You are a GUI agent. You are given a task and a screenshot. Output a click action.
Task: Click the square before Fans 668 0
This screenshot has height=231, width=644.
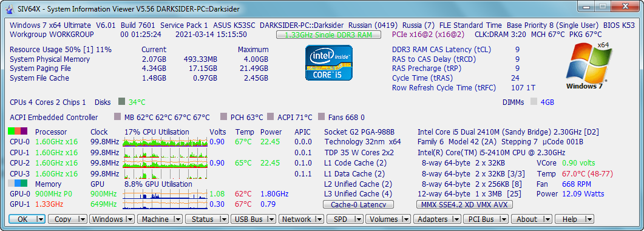pyautogui.click(x=321, y=117)
